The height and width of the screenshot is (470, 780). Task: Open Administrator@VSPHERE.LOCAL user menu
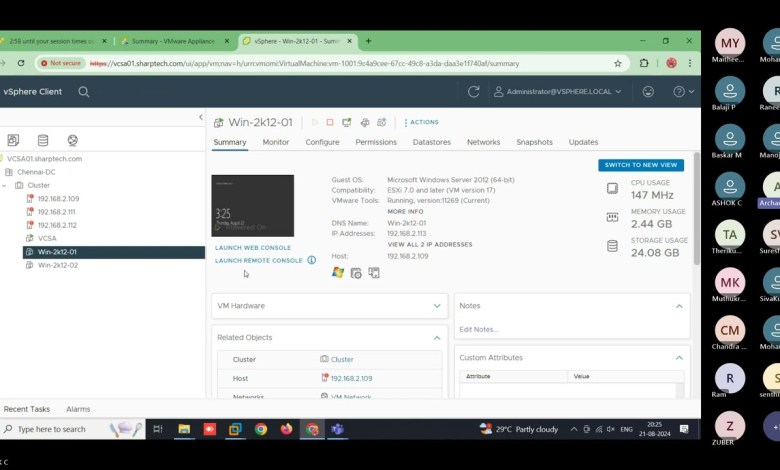pos(558,92)
